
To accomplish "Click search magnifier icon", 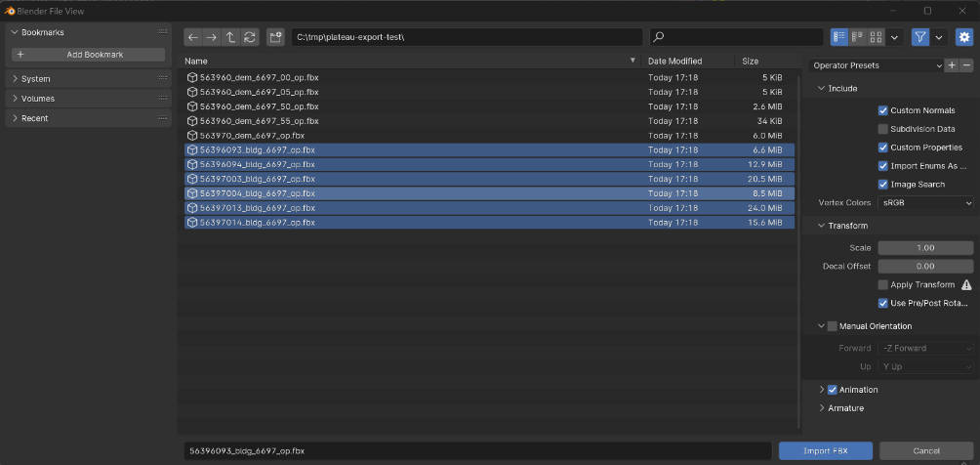I will point(658,37).
